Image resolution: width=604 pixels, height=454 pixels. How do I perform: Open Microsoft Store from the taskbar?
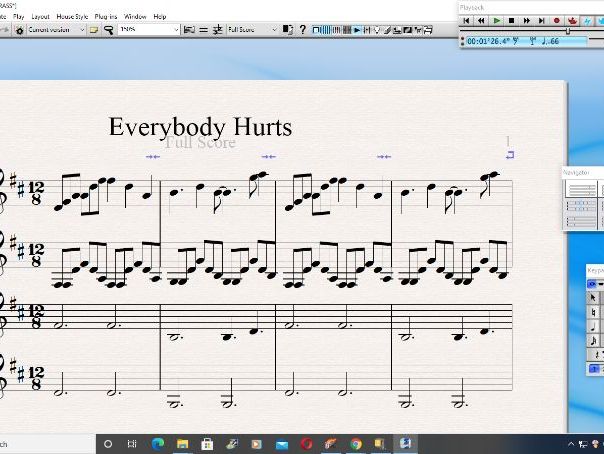tap(207, 444)
